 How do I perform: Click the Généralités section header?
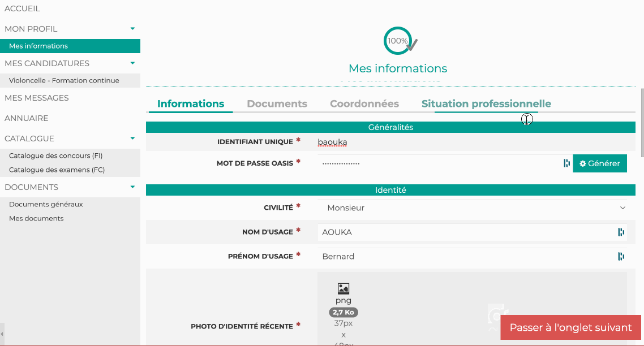390,127
